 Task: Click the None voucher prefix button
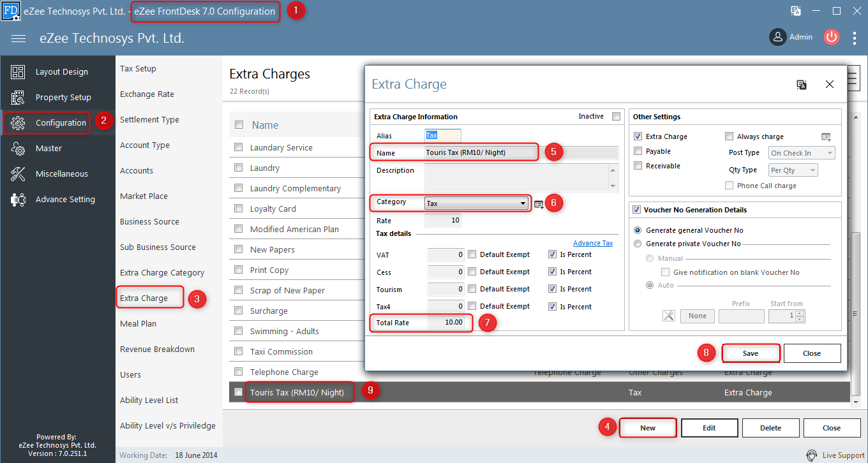pos(698,316)
